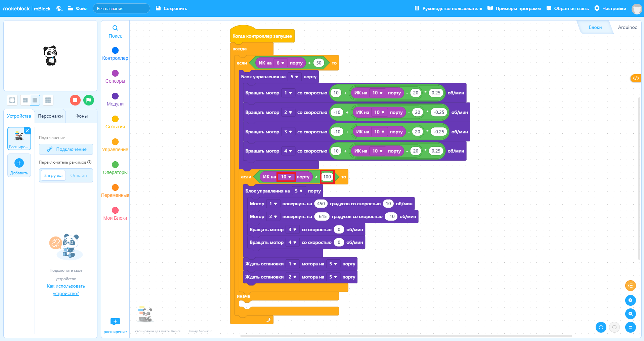Open motor 2 dropdown in Мотор повернуть block
644x341 pixels.
(x=273, y=216)
